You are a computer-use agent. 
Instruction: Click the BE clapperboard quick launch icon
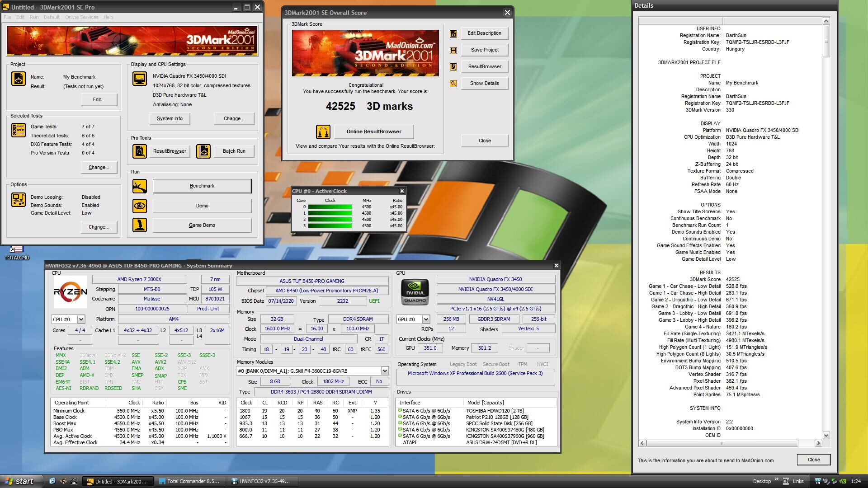(74, 481)
